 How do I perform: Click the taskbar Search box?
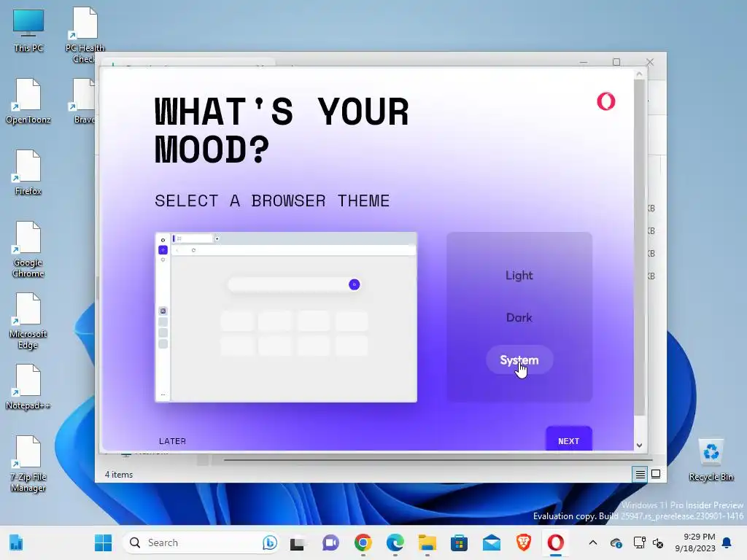201,542
